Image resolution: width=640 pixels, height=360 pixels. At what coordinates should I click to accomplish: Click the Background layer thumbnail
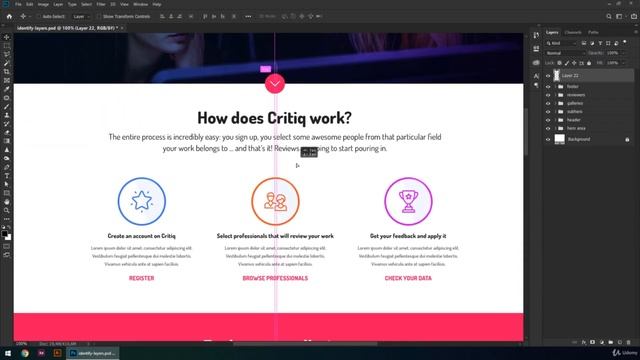tap(560, 139)
